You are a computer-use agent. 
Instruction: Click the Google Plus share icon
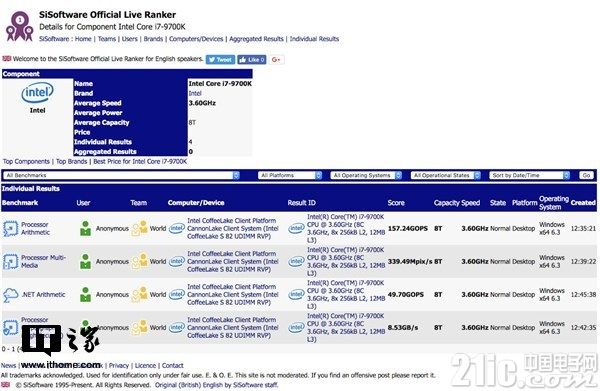pyautogui.click(x=276, y=60)
